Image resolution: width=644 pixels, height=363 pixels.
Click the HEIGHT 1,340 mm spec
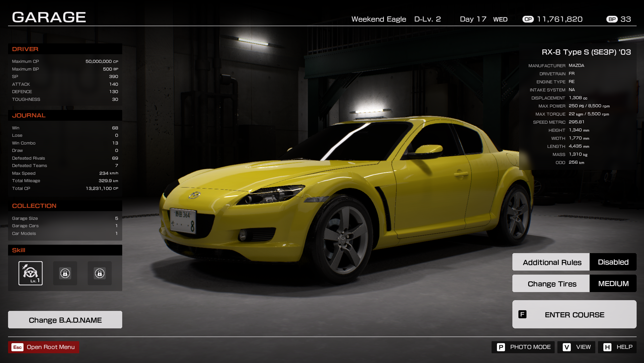coord(569,130)
